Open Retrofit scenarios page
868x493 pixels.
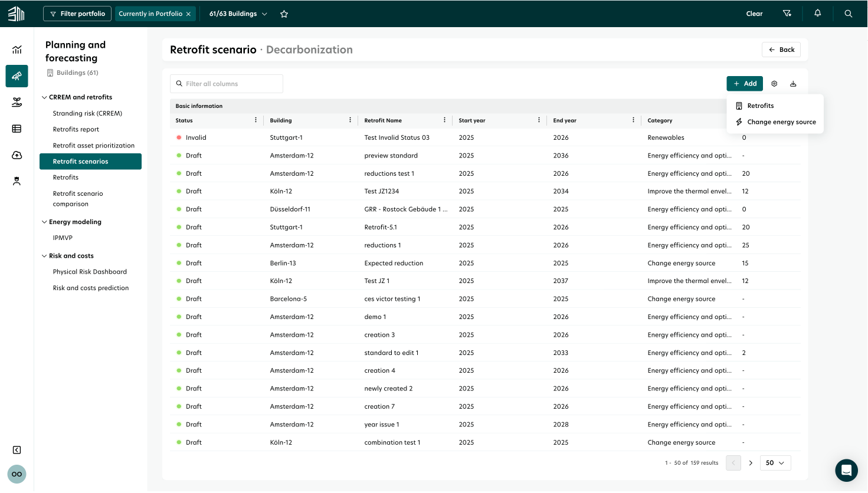coord(90,162)
